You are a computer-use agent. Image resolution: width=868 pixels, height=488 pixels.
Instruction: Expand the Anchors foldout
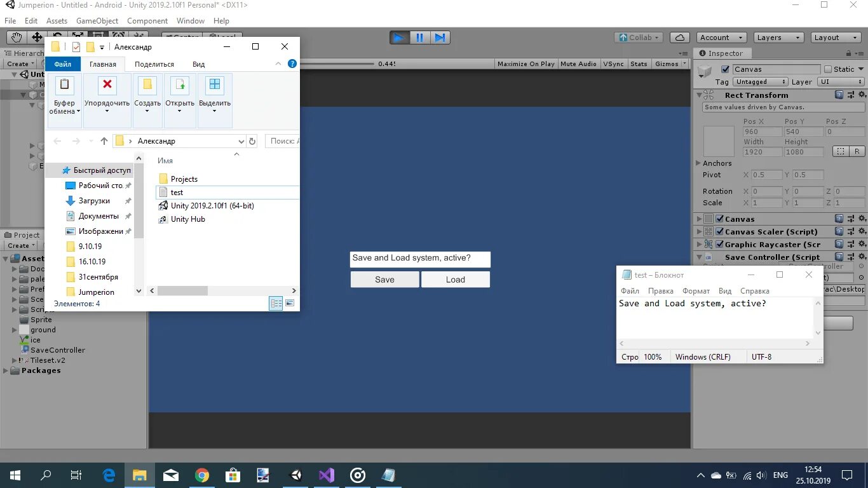(x=699, y=163)
